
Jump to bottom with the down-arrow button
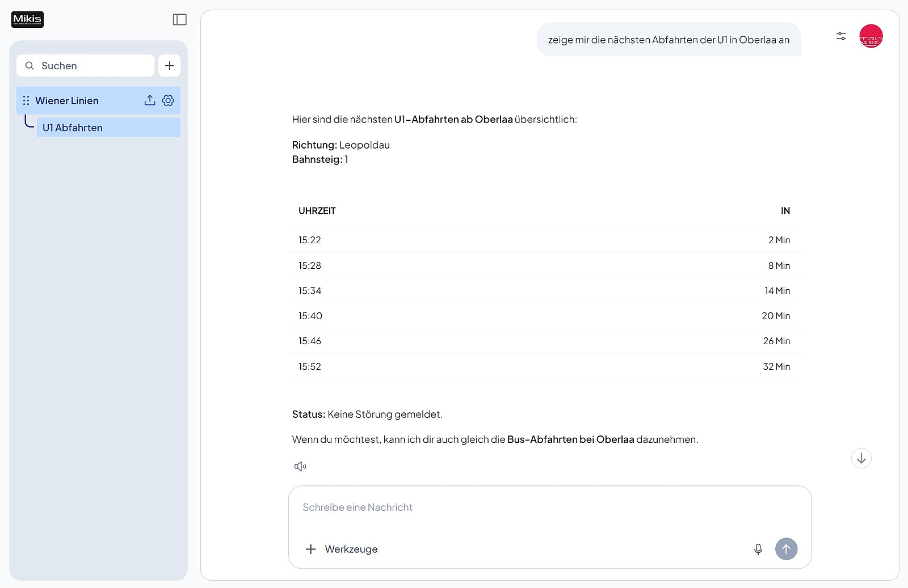861,458
